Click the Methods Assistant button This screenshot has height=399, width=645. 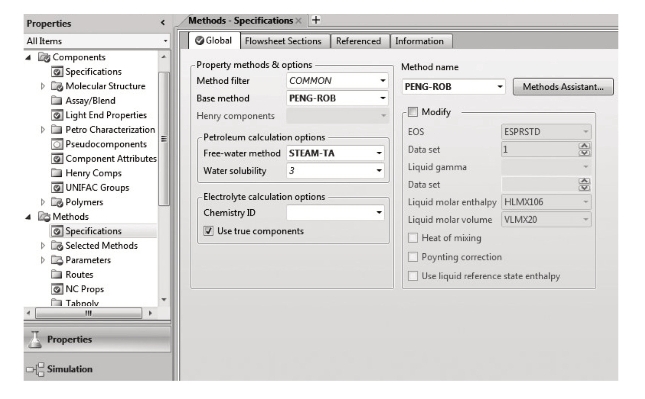click(x=563, y=87)
